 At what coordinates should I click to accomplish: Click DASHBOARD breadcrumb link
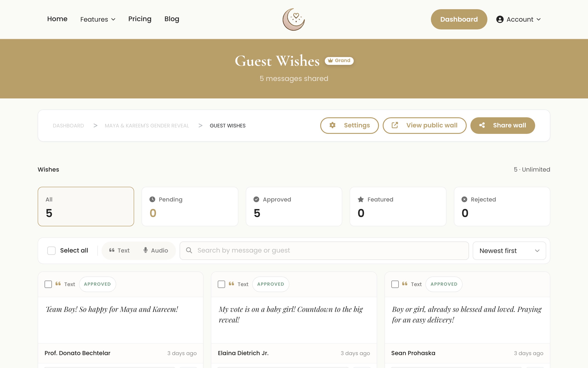68,126
